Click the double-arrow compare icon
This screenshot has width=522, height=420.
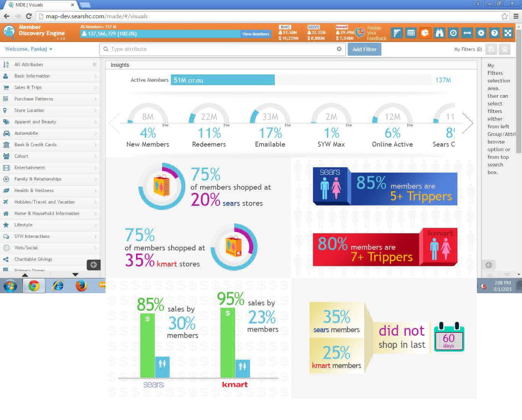[x=467, y=33]
